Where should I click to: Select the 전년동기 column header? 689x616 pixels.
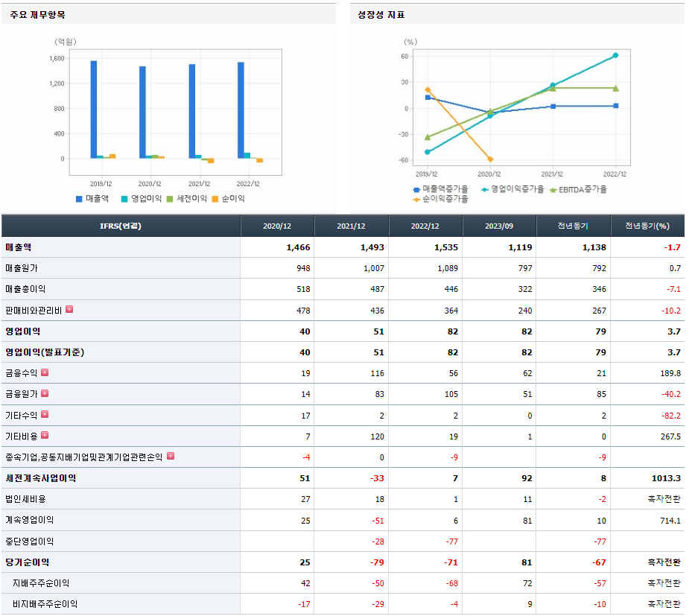pyautogui.click(x=573, y=226)
